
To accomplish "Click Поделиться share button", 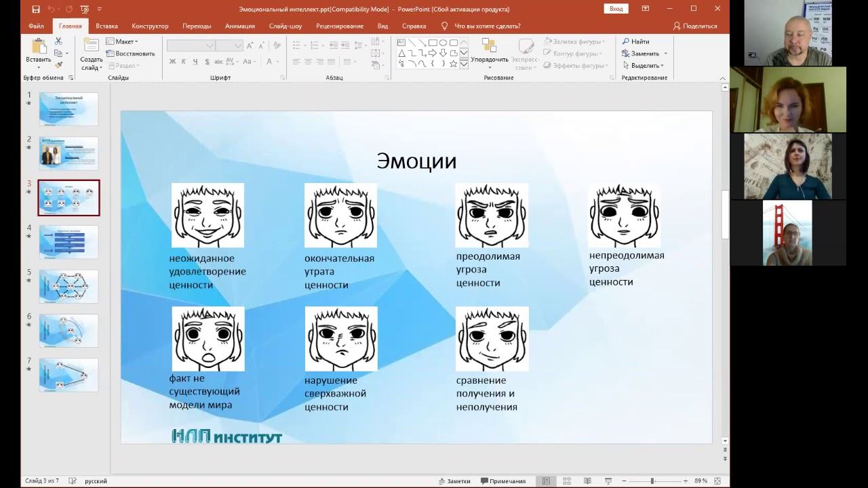I will pyautogui.click(x=695, y=26).
